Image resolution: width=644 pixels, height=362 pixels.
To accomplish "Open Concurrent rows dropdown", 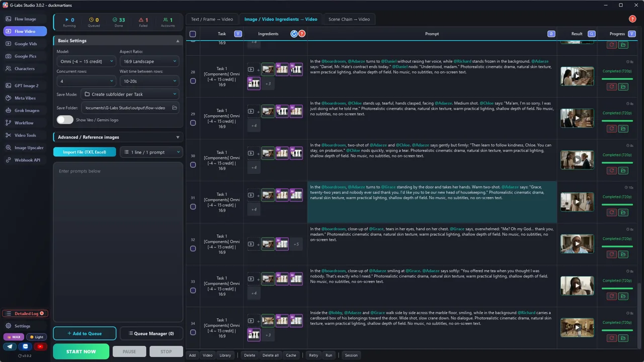I will 87,81.
